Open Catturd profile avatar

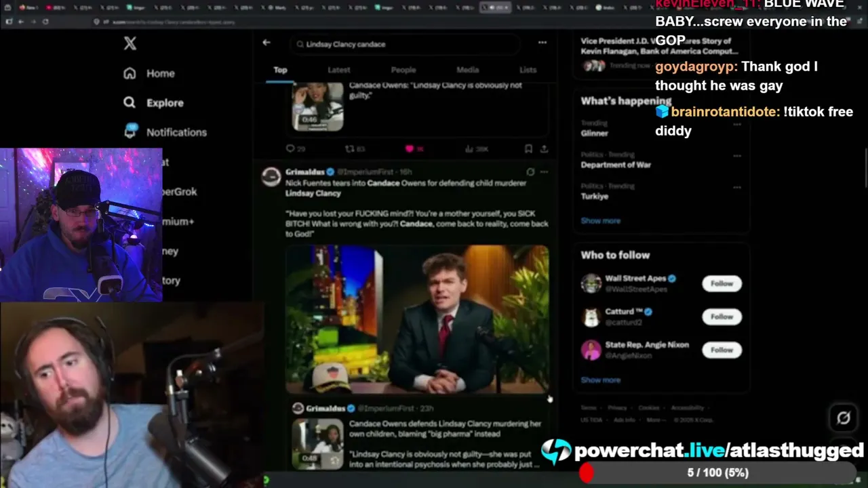pos(591,317)
